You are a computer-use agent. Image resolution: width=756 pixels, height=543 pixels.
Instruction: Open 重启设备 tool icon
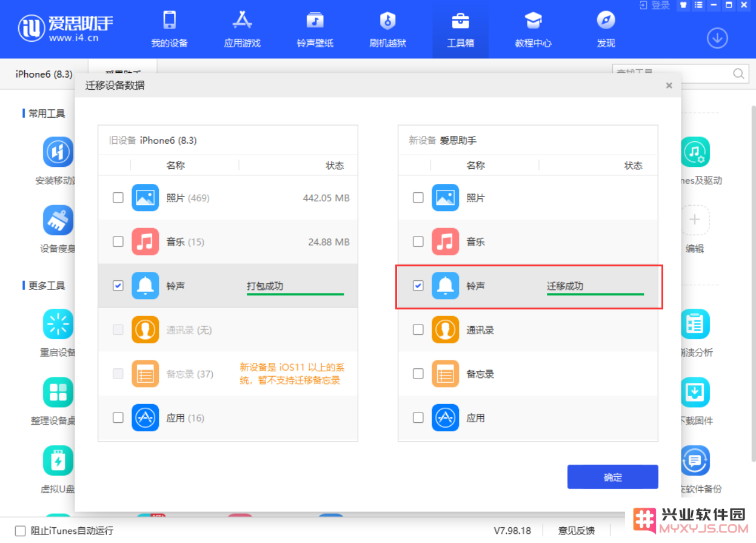[58, 324]
